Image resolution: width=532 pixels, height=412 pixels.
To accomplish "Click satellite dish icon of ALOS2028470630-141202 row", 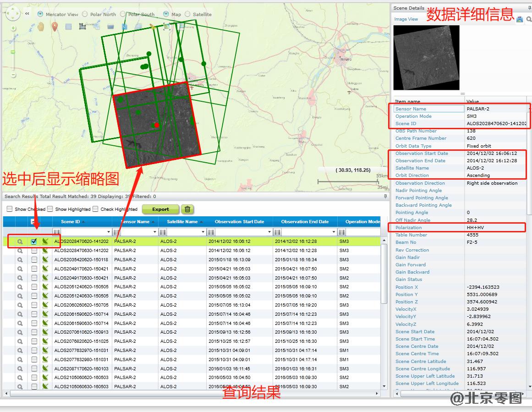I will (45, 251).
